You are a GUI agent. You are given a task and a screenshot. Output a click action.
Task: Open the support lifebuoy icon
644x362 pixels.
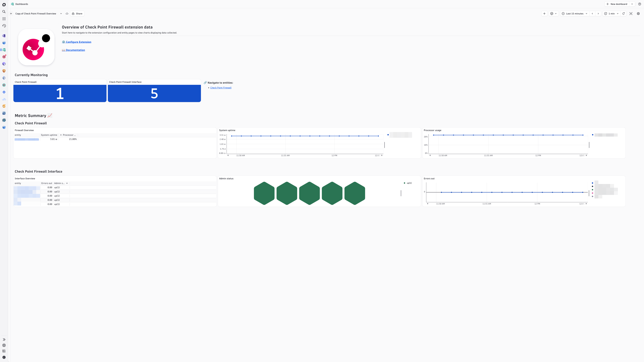click(x=4, y=345)
